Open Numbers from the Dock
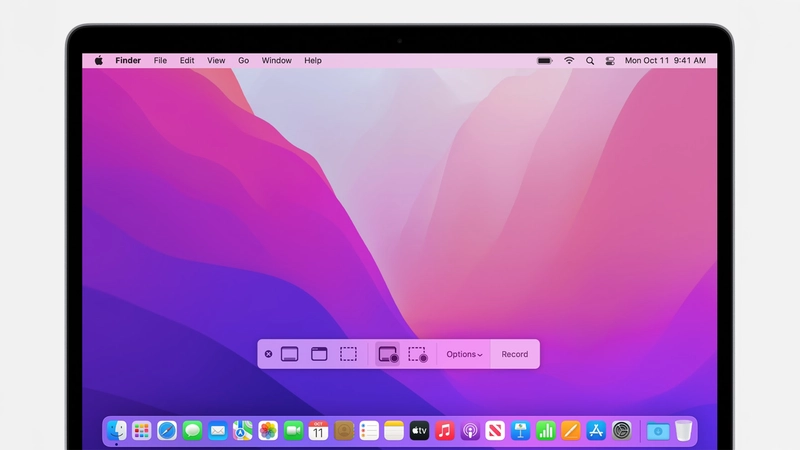 [545, 431]
